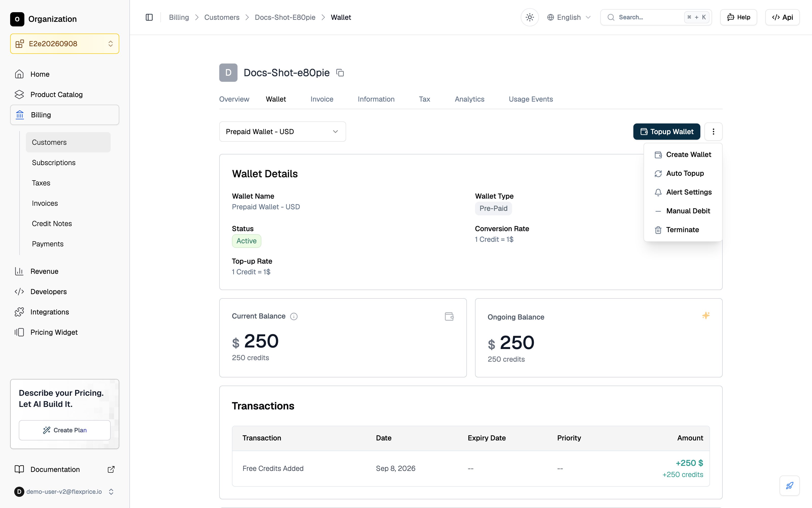Choose Terminate from the wallet menu
Viewport: 812px width, 508px height.
(x=683, y=230)
